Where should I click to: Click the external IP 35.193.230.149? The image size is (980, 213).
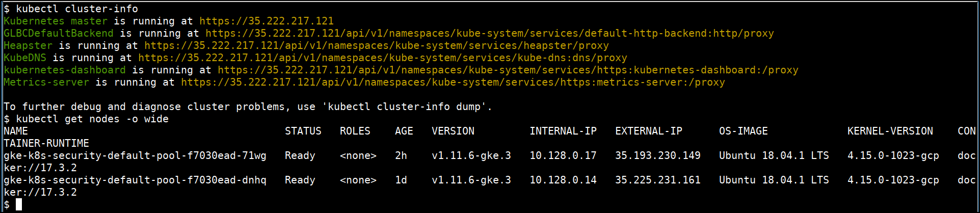(658, 156)
